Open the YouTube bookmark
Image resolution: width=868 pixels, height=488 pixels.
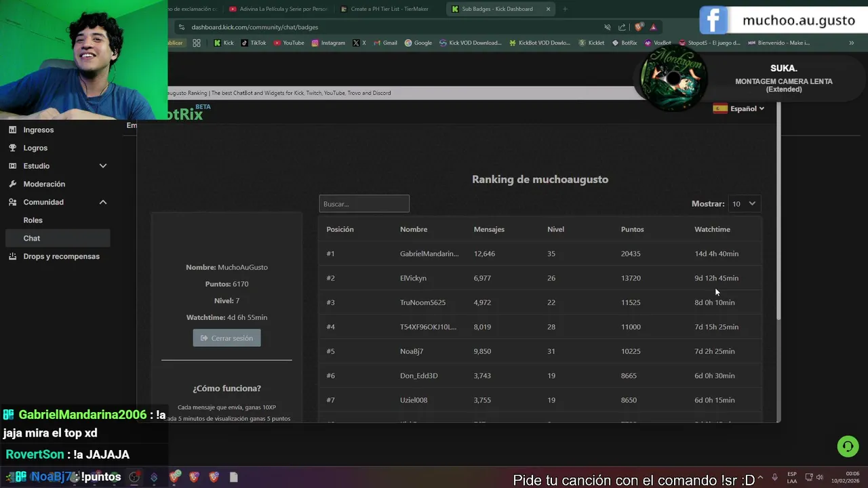tap(289, 43)
